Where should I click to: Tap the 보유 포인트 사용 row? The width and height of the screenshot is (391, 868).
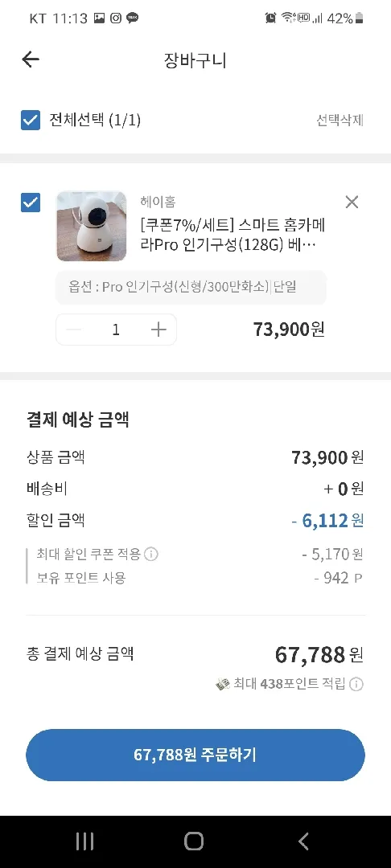tap(195, 579)
